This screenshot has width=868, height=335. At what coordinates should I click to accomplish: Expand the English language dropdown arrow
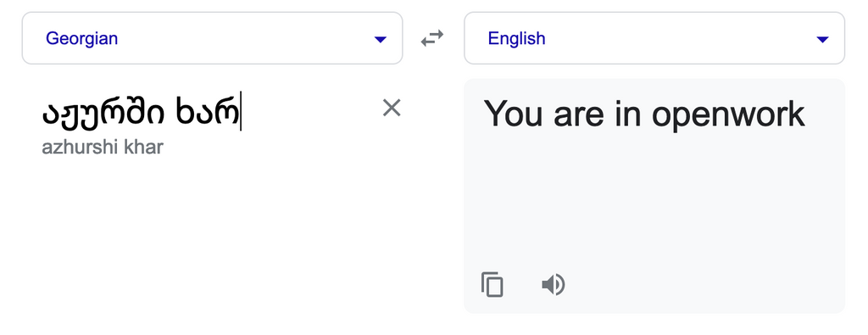(822, 39)
